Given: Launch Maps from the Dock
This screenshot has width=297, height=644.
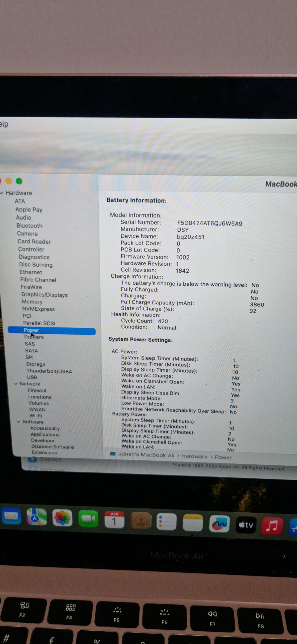Looking at the screenshot, I should (x=37, y=516).
